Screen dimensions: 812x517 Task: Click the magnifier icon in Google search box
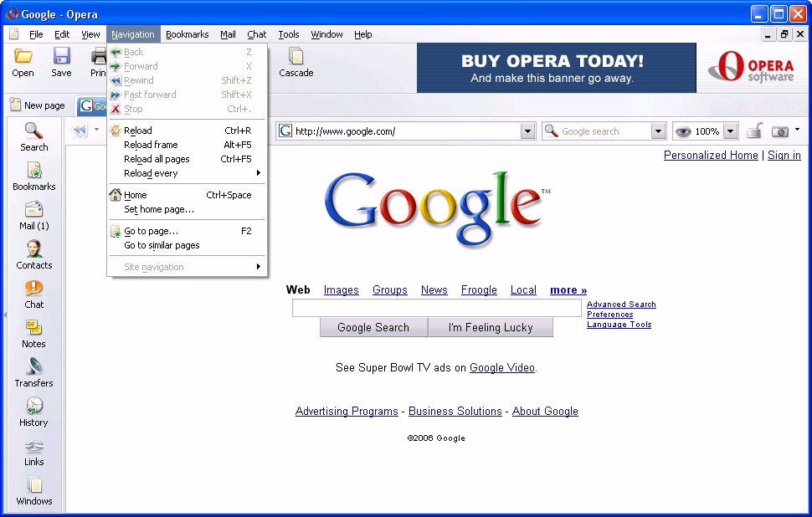[552, 131]
